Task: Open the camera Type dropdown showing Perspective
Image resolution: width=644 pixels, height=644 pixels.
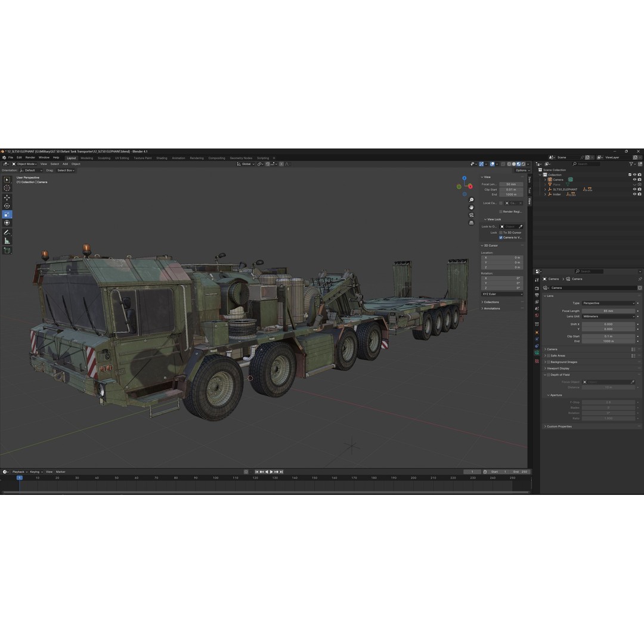Action: point(608,303)
